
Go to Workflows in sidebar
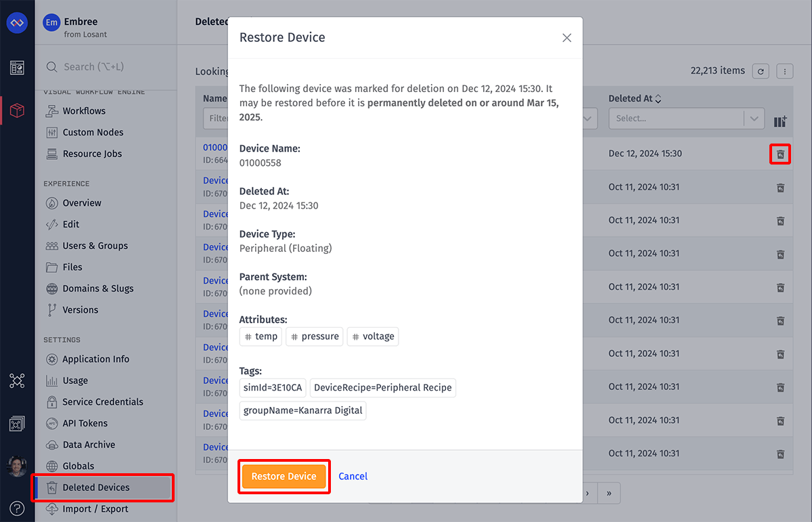tap(84, 111)
